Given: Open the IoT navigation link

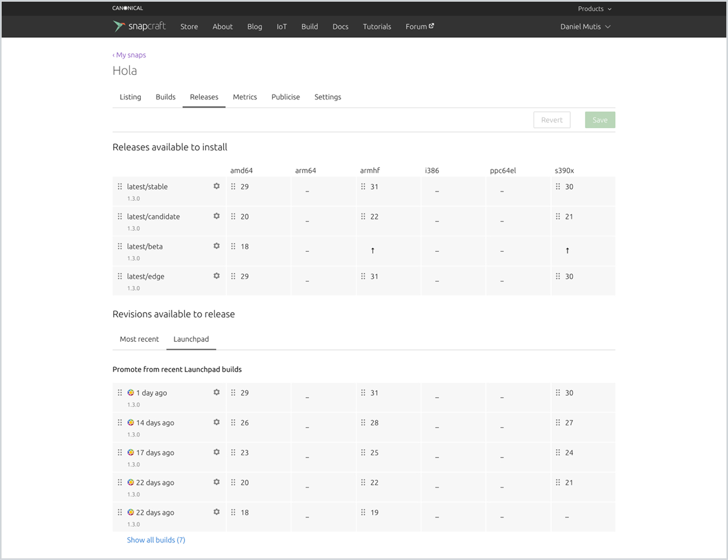Looking at the screenshot, I should (282, 26).
